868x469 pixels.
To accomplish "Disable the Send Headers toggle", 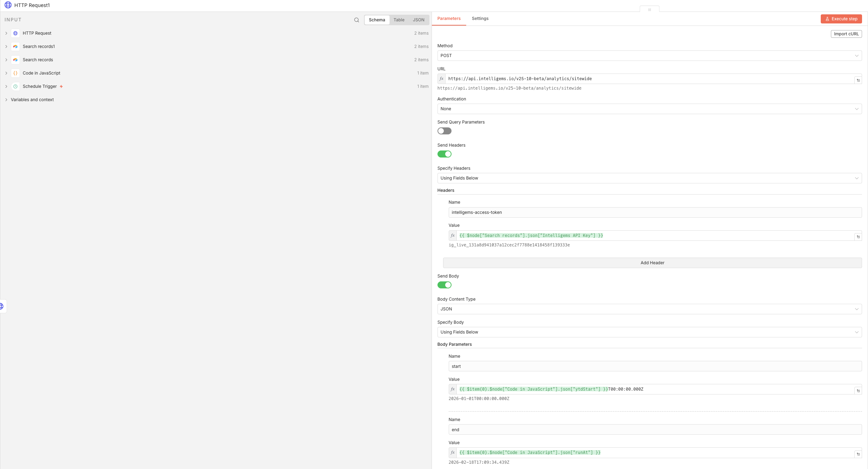I will click(444, 154).
